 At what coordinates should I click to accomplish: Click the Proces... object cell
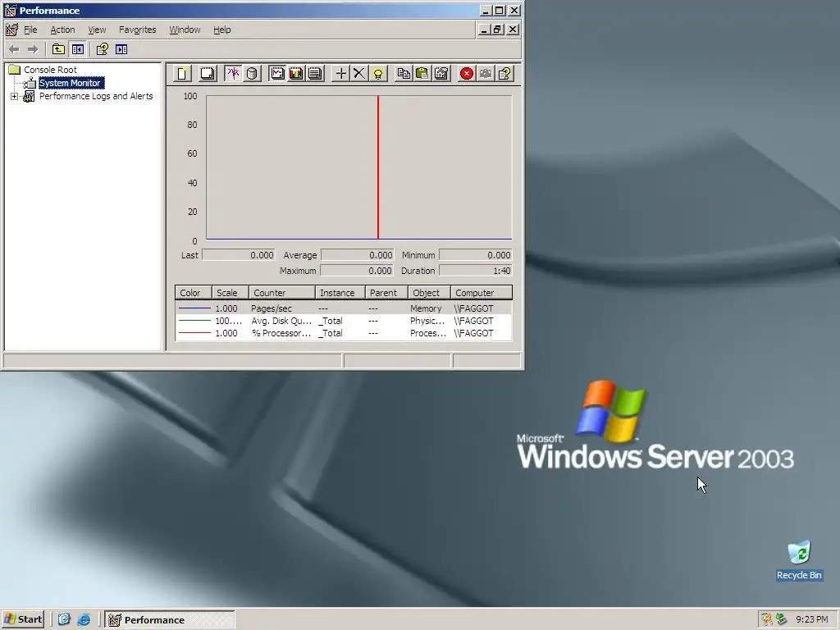(428, 333)
